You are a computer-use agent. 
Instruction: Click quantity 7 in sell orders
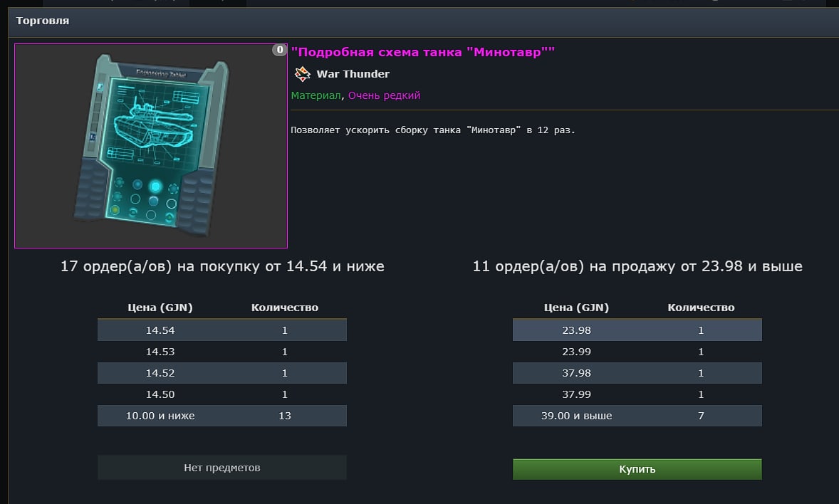701,416
